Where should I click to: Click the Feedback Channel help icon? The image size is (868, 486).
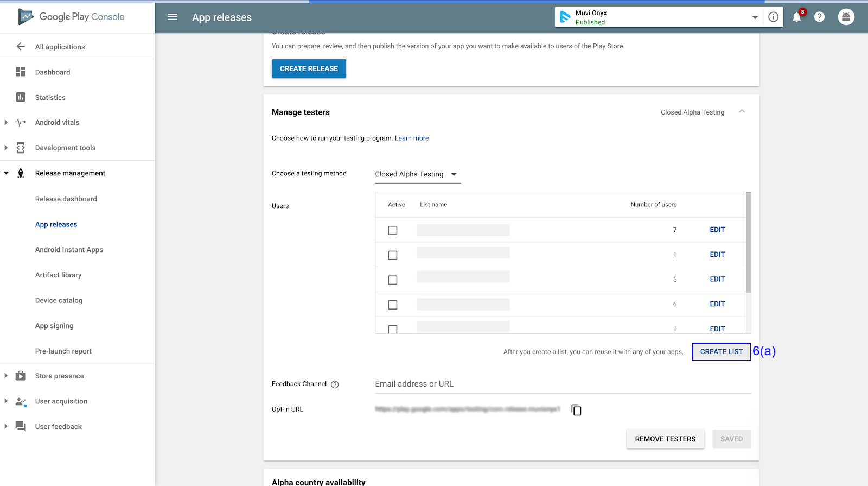point(335,384)
